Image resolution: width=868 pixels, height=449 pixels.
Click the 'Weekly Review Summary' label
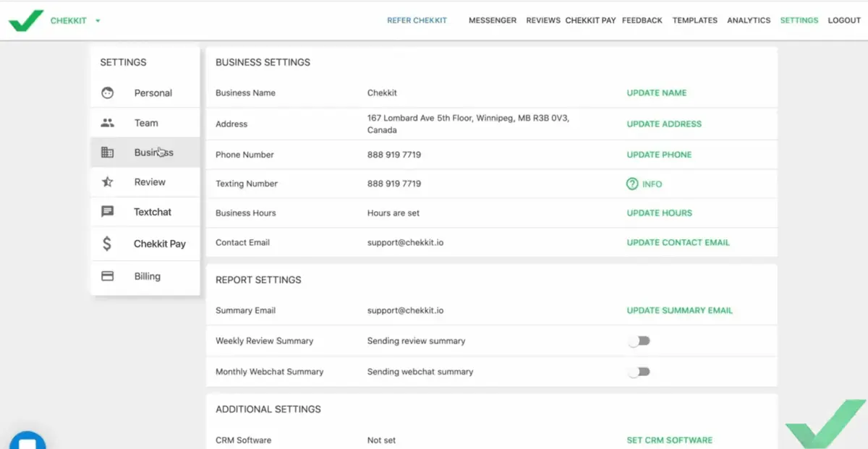[265, 341]
